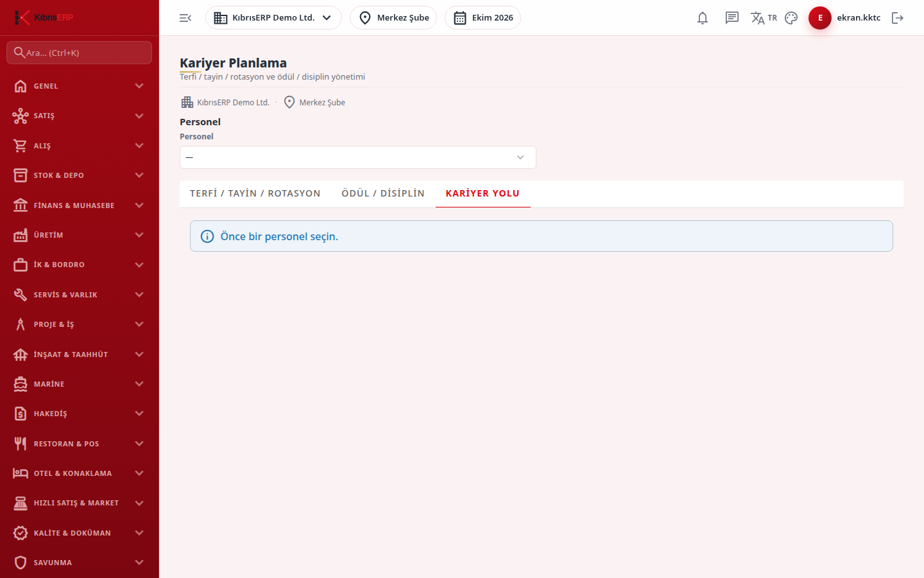This screenshot has width=924, height=578.
Task: Switch to TERFİ / TAYİN / ROTASYON tab
Action: [255, 193]
